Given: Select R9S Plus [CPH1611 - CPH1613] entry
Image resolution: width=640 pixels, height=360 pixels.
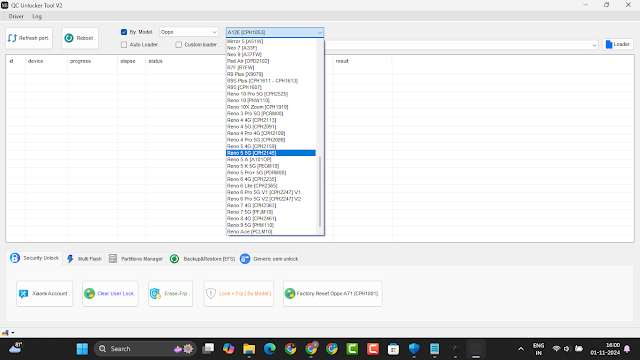Looking at the screenshot, I should pyautogui.click(x=271, y=80).
